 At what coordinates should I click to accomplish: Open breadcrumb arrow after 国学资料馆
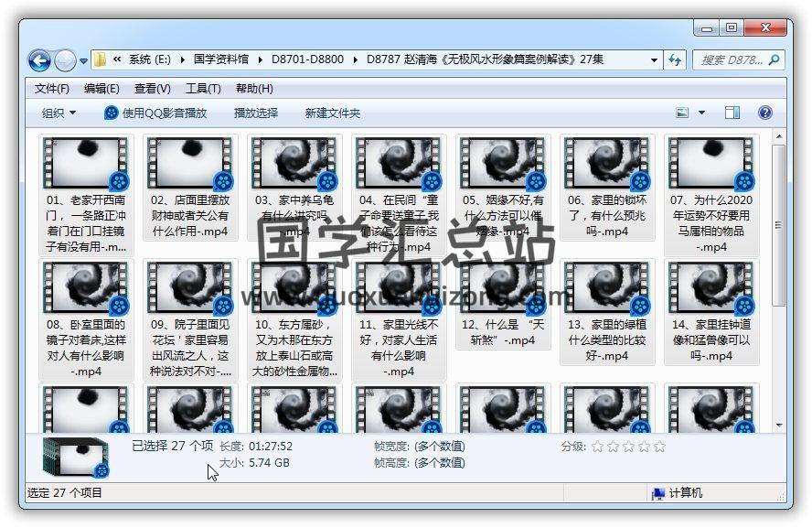260,59
